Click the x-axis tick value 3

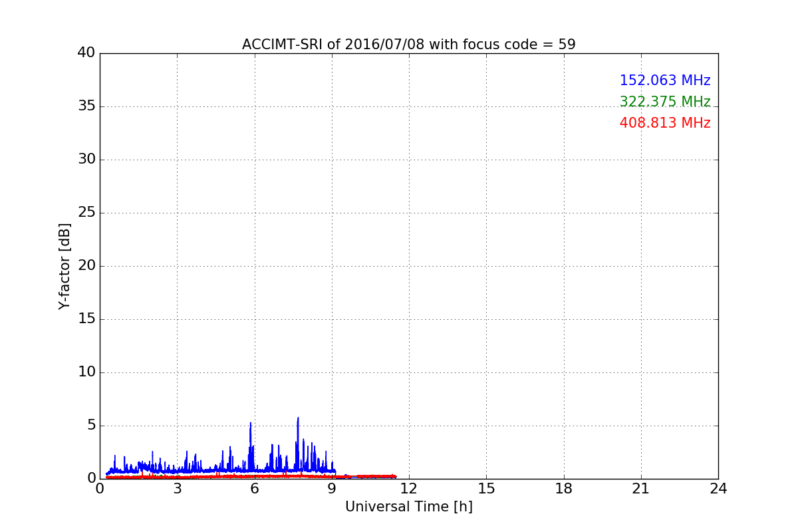coord(177,489)
